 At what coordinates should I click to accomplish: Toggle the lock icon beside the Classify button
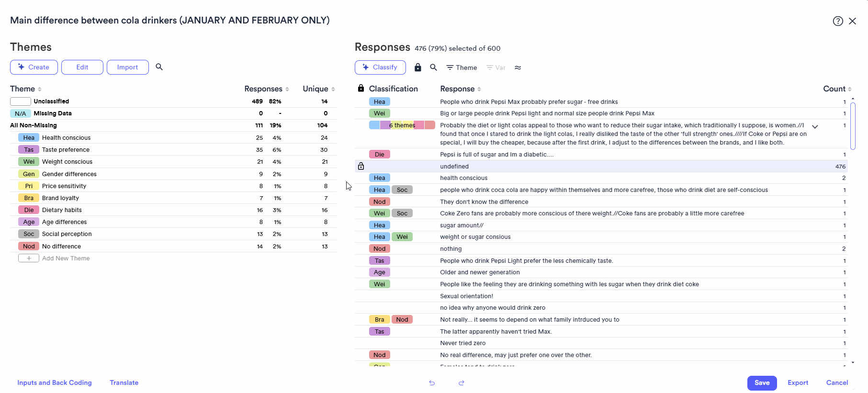[x=417, y=67]
